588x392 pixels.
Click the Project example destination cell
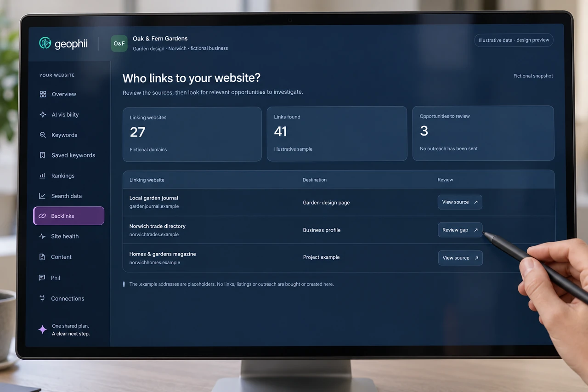[321, 257]
